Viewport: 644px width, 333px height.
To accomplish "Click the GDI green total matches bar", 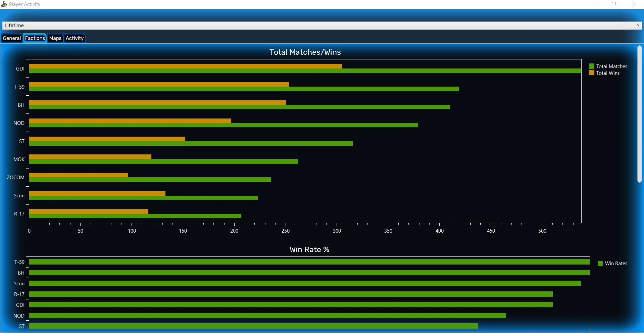I will click(305, 71).
